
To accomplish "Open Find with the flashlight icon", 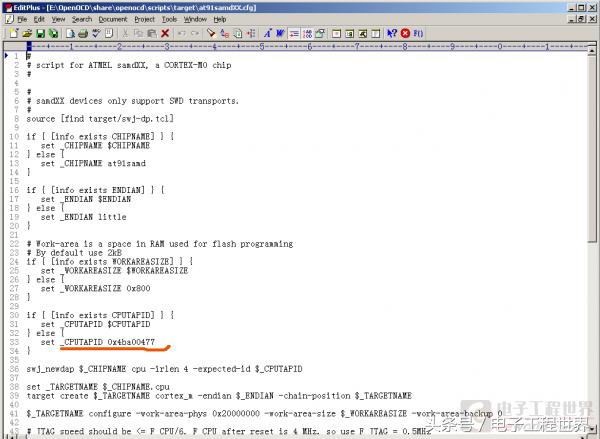I will tap(211, 33).
